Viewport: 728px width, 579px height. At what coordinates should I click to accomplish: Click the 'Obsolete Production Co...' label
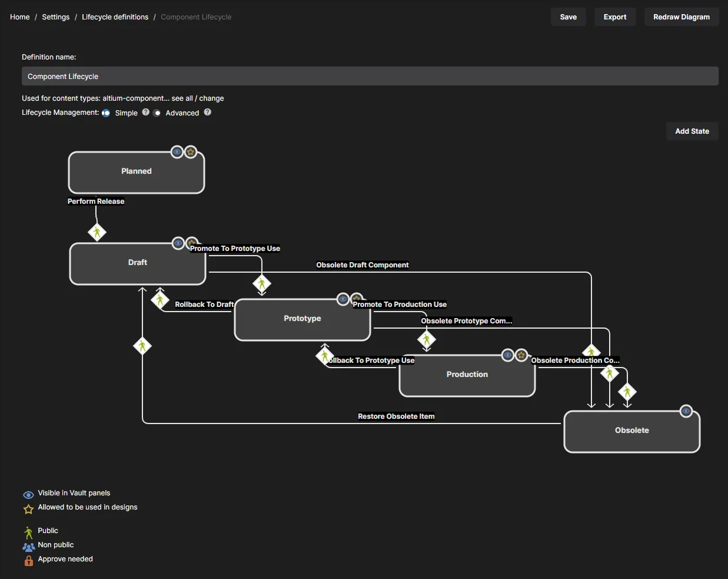click(x=576, y=360)
